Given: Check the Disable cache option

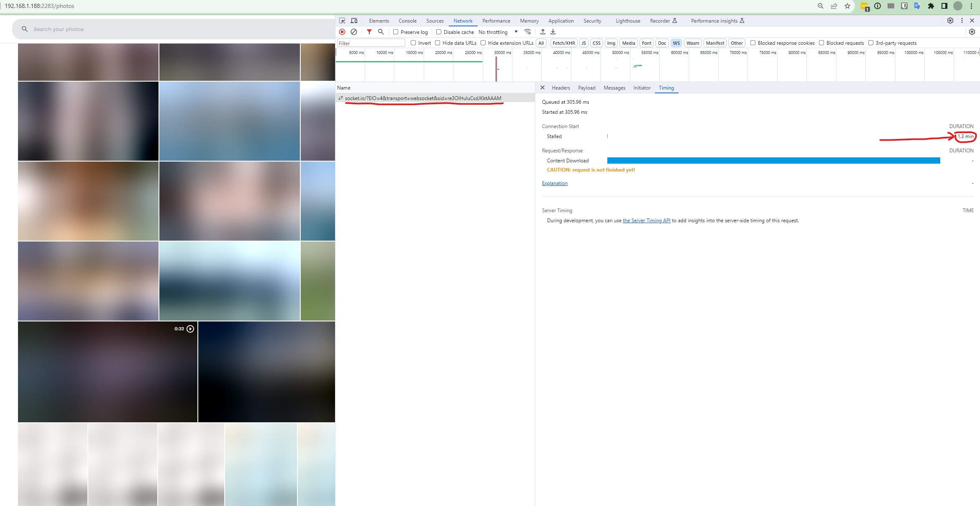Looking at the screenshot, I should (439, 32).
